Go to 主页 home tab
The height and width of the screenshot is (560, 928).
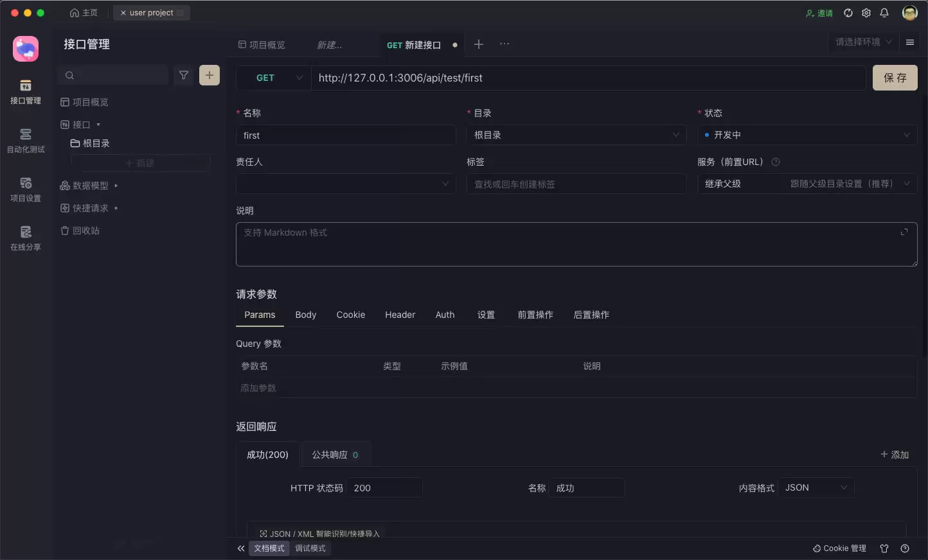click(x=84, y=13)
